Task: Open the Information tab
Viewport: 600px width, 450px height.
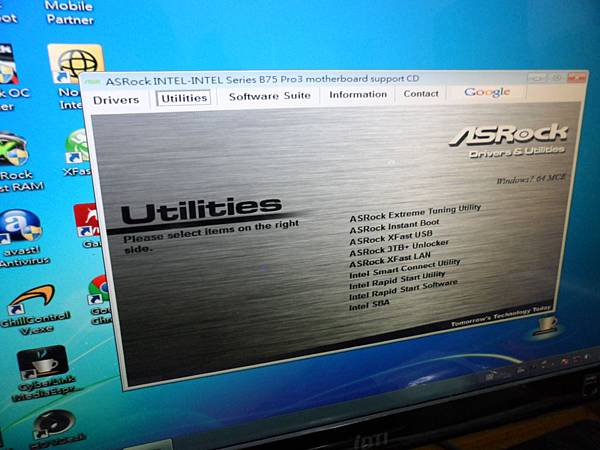Action: (358, 94)
